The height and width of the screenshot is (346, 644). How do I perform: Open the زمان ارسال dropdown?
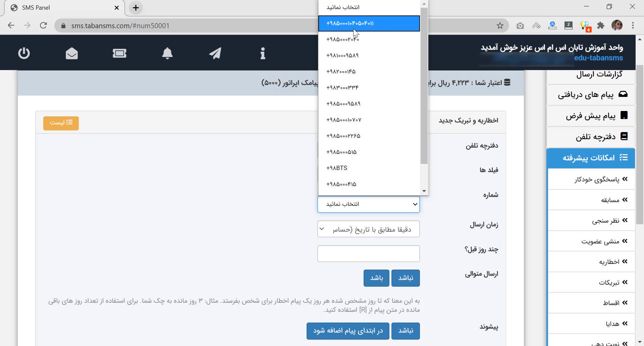tap(368, 229)
